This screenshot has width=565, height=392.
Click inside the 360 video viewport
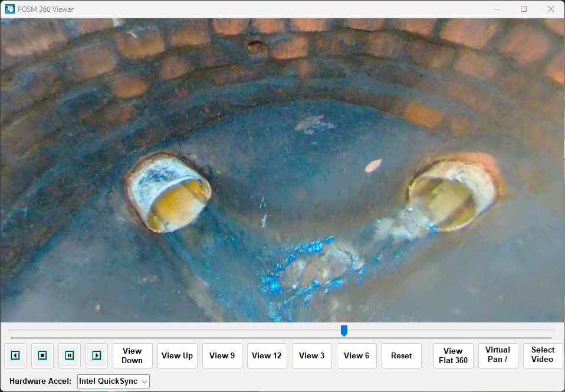[x=282, y=170]
